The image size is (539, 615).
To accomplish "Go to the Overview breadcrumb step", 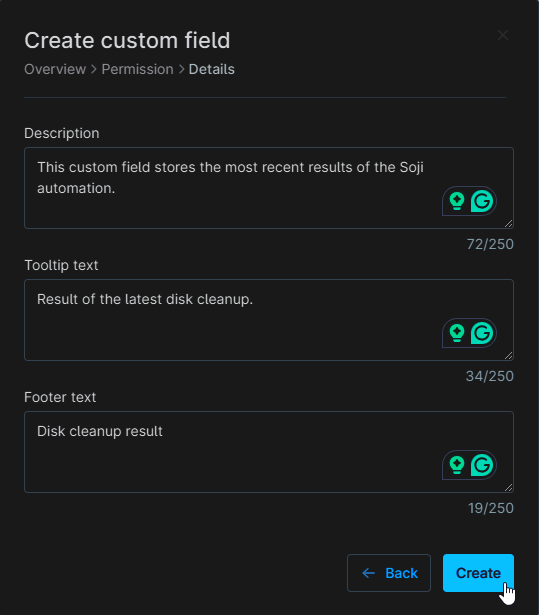I will [55, 69].
